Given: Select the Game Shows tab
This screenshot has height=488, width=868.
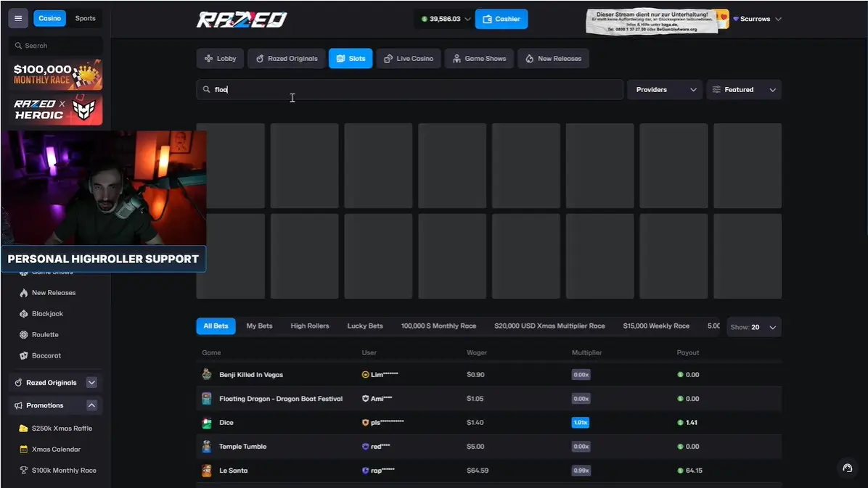Looking at the screenshot, I should 480,59.
